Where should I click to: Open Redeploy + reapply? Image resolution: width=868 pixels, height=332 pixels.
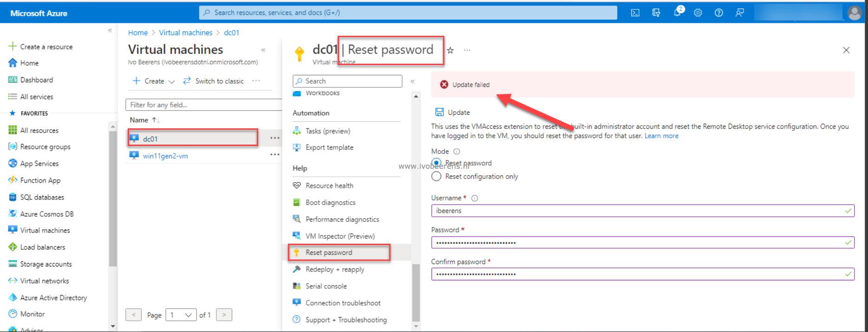tap(335, 269)
